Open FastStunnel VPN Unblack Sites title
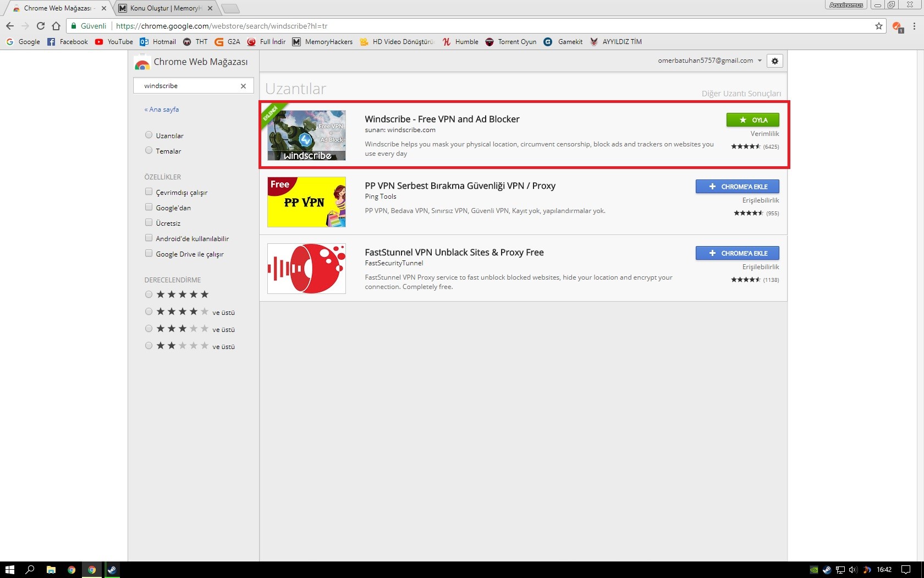Viewport: 924px width, 578px height. [x=454, y=253]
